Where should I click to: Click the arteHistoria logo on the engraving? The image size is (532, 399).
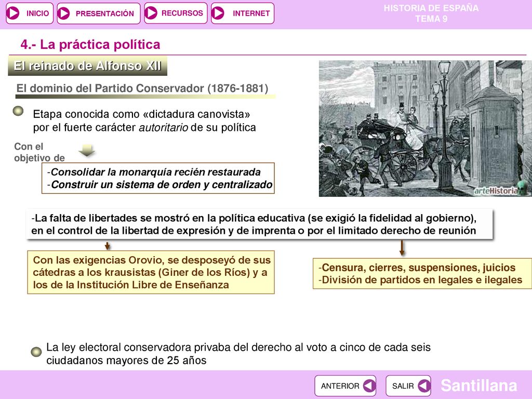[x=500, y=189]
